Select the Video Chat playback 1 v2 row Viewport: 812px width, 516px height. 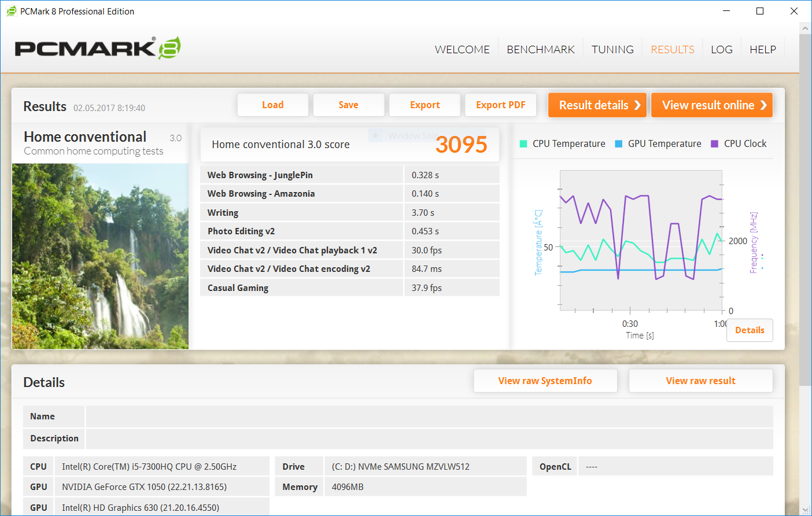click(x=350, y=250)
